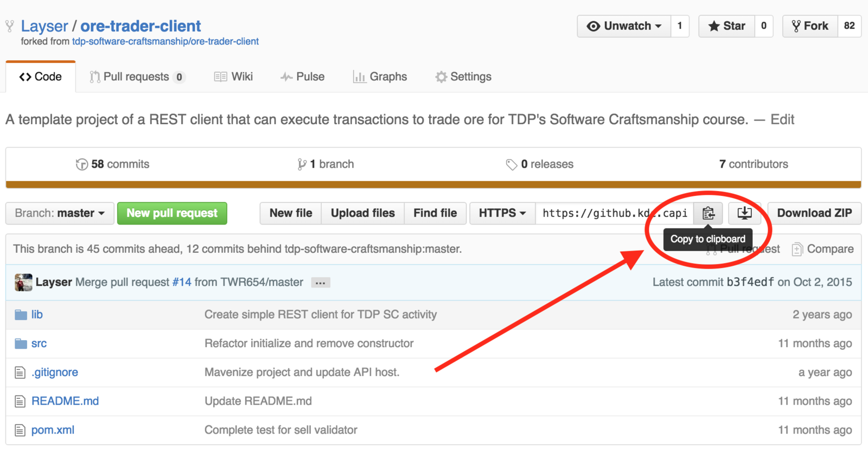Click the commits history clock icon
The width and height of the screenshot is (868, 453).
[x=82, y=164]
